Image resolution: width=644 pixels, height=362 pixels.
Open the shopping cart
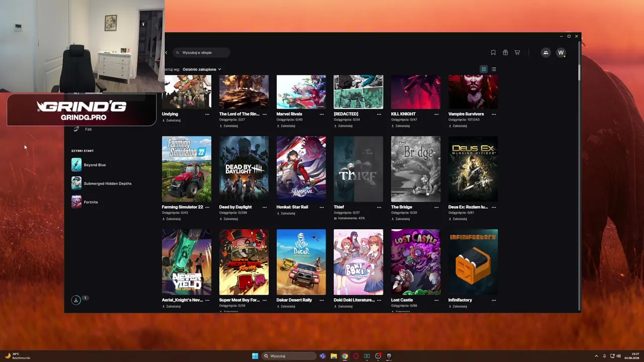517,52
